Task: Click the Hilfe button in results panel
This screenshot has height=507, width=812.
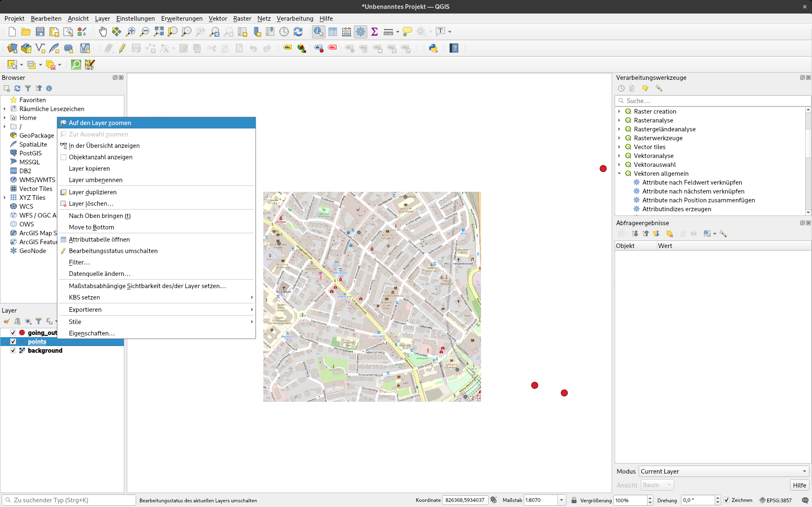Action: tap(799, 485)
